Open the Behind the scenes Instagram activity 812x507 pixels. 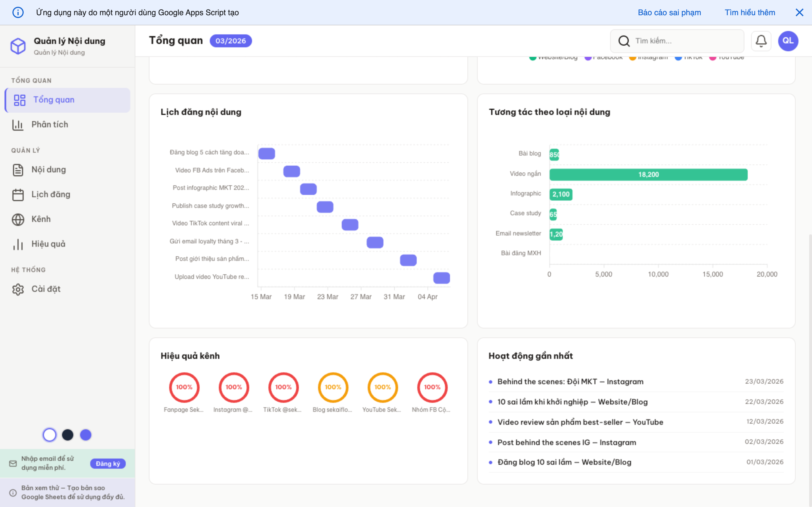(x=570, y=382)
